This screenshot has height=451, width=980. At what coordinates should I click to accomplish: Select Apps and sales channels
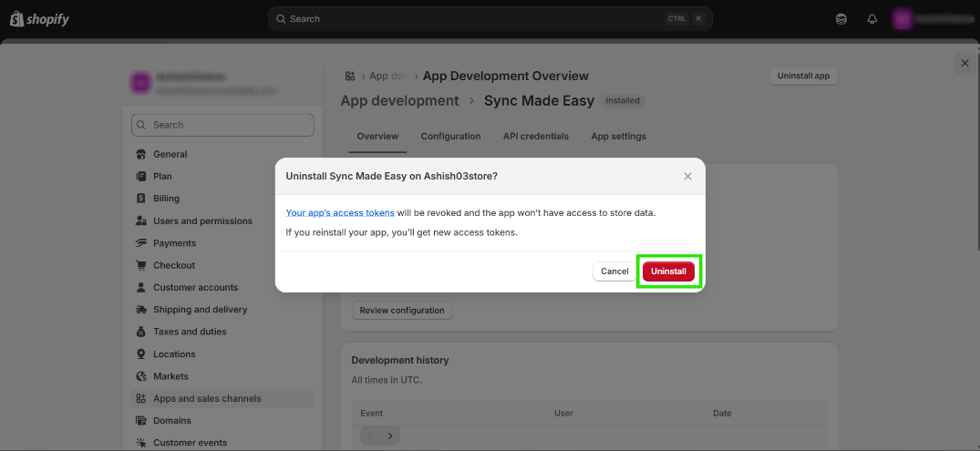tap(222, 398)
